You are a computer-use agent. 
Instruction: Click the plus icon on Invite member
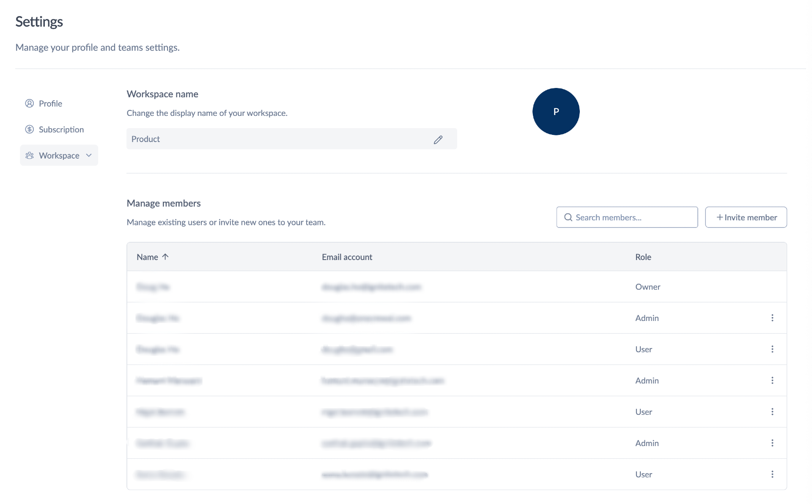[719, 217]
